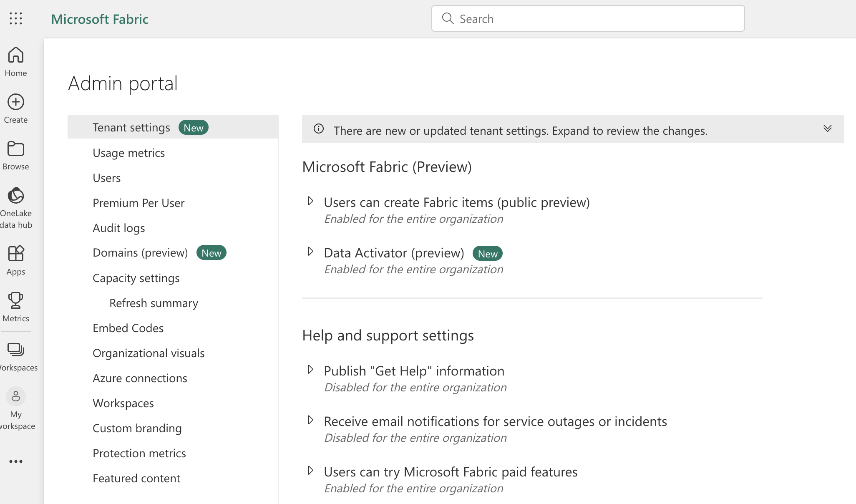The width and height of the screenshot is (856, 504).
Task: Open Protection metrics page
Action: [x=139, y=453]
